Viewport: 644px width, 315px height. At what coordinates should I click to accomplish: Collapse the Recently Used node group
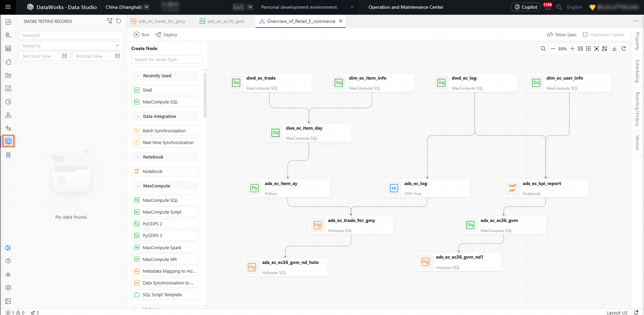click(x=138, y=76)
